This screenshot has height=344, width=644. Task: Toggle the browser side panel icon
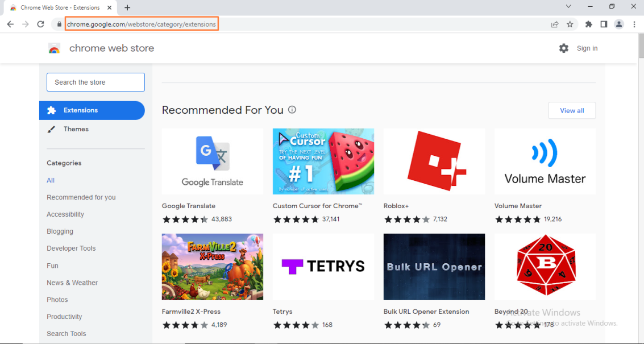click(604, 24)
